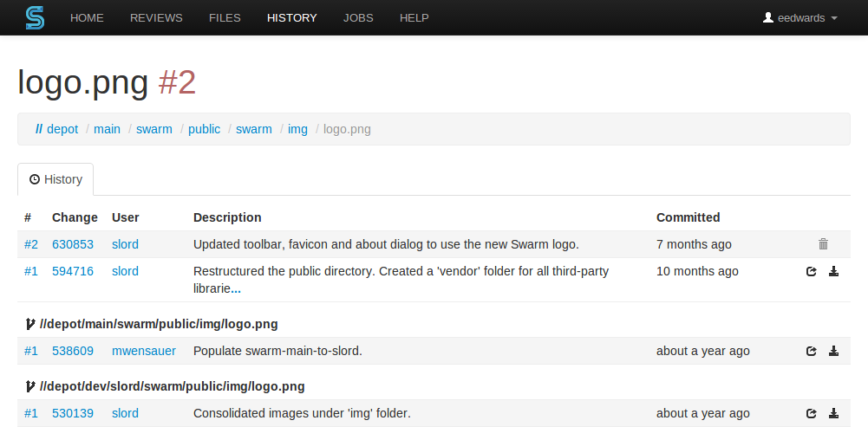The height and width of the screenshot is (427, 868).
Task: Open user slord in change 630853 row
Action: [x=125, y=244]
